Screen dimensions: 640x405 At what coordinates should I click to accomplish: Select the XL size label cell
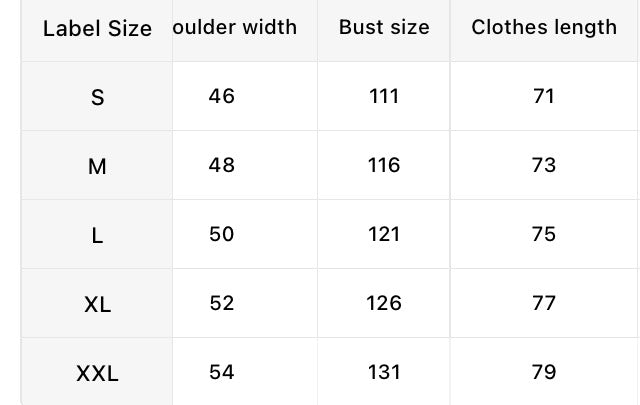(x=97, y=304)
